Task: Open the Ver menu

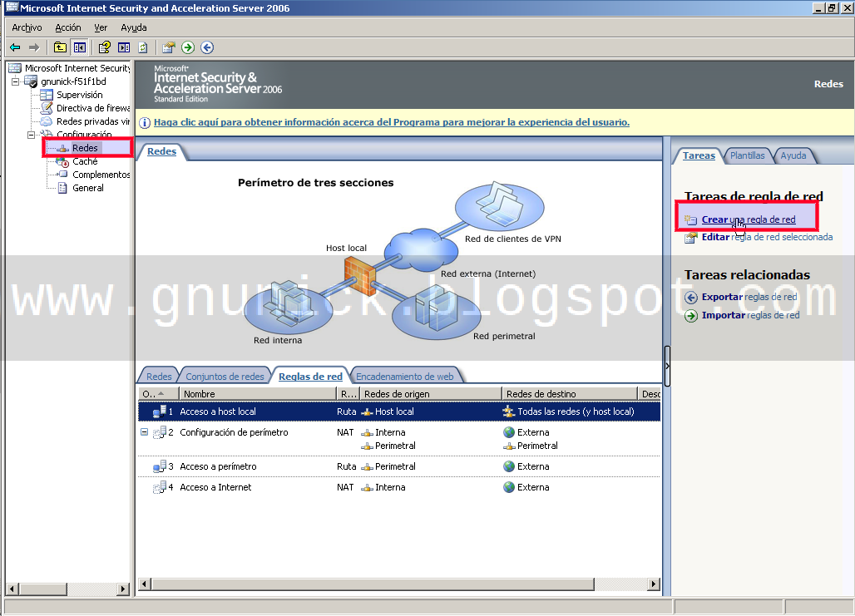Action: (x=101, y=27)
